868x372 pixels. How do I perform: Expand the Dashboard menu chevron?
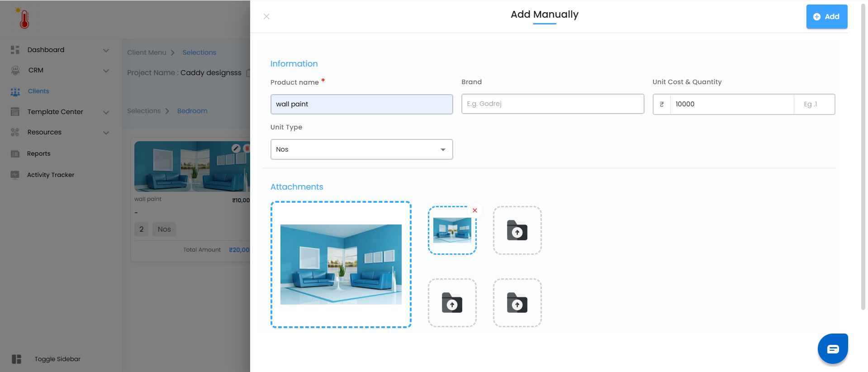coord(106,50)
